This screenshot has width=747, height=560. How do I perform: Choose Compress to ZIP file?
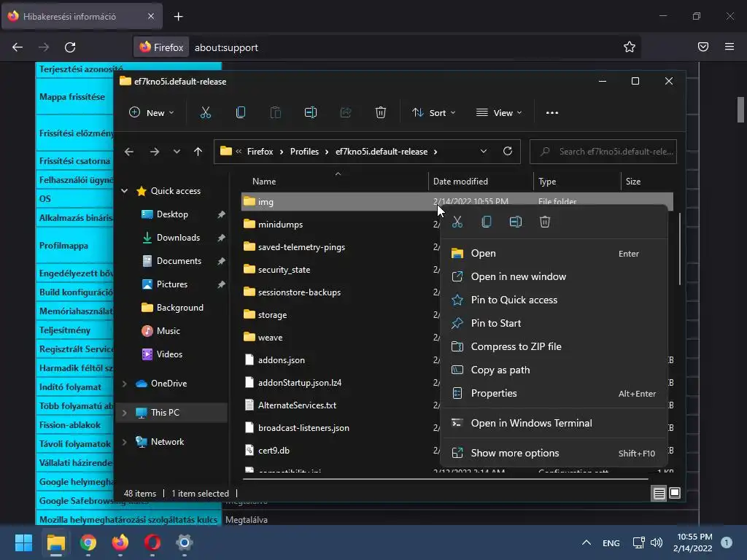(554, 346)
